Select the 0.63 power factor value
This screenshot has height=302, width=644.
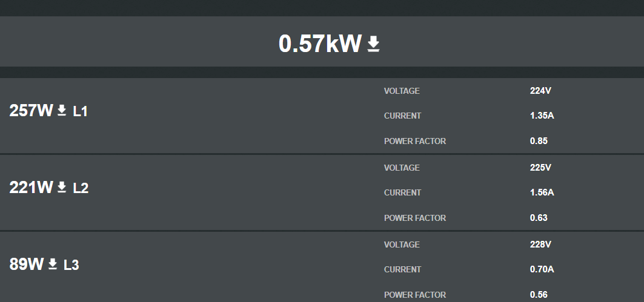[539, 217]
